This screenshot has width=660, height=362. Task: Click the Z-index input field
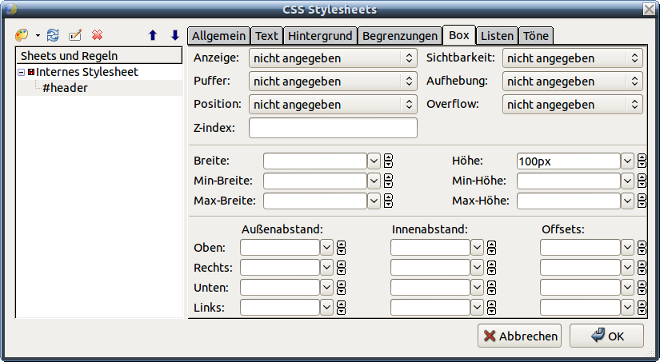[x=333, y=128]
